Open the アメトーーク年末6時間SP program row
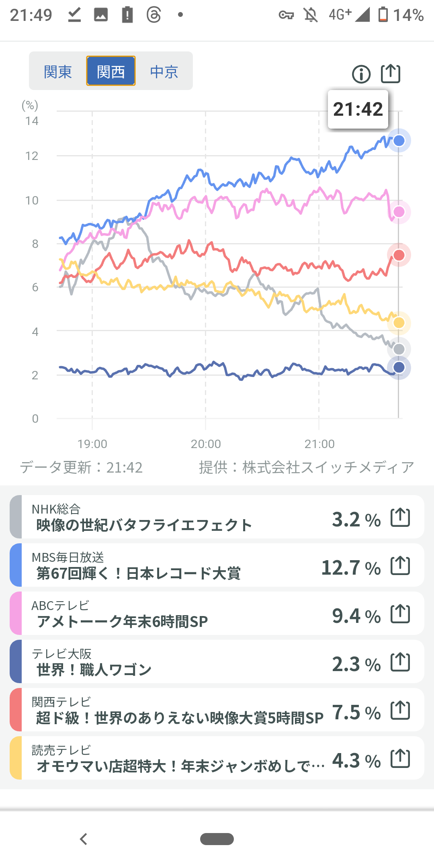434x868 pixels. coord(161,614)
